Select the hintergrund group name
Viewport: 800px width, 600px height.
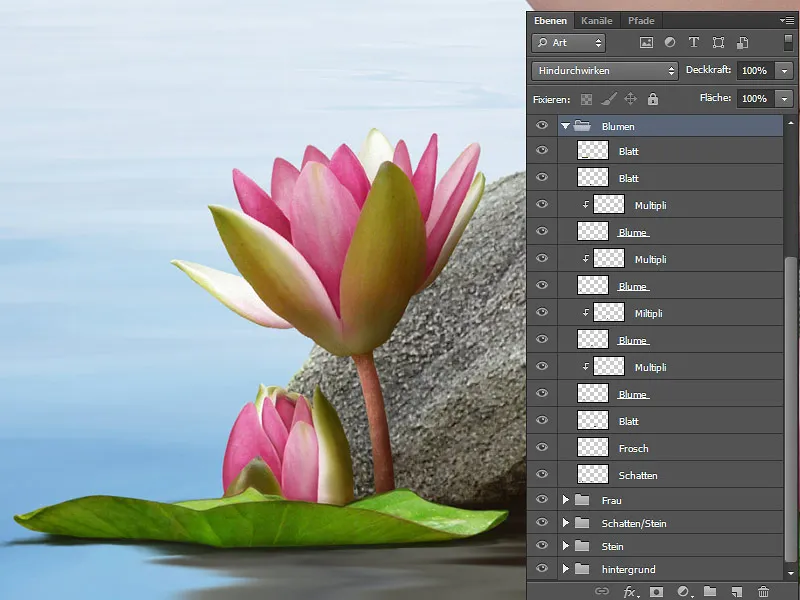(x=628, y=570)
